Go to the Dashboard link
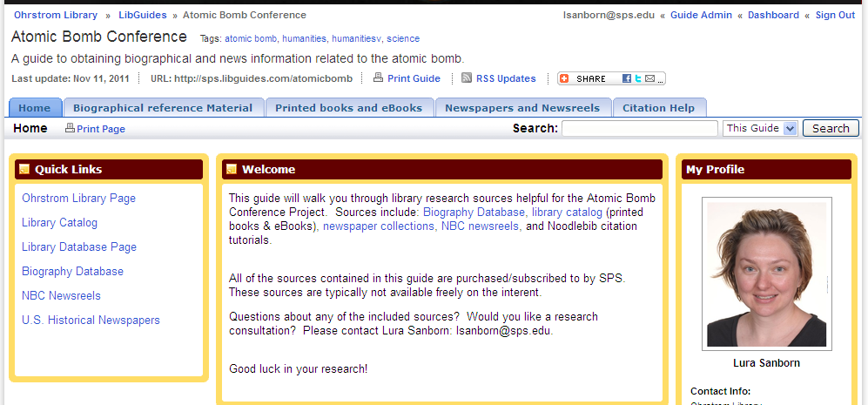 (x=773, y=15)
